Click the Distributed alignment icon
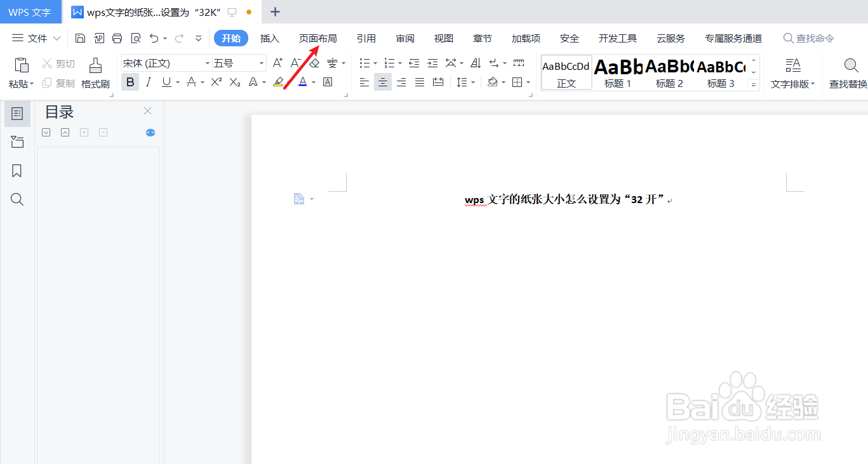This screenshot has height=464, width=868. (x=438, y=82)
